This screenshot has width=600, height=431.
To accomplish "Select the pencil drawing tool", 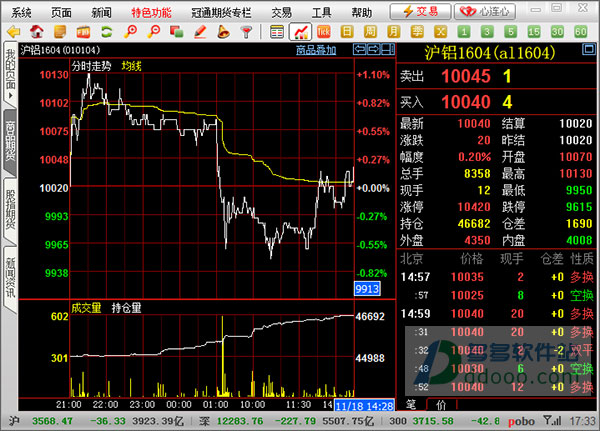I will click(200, 31).
